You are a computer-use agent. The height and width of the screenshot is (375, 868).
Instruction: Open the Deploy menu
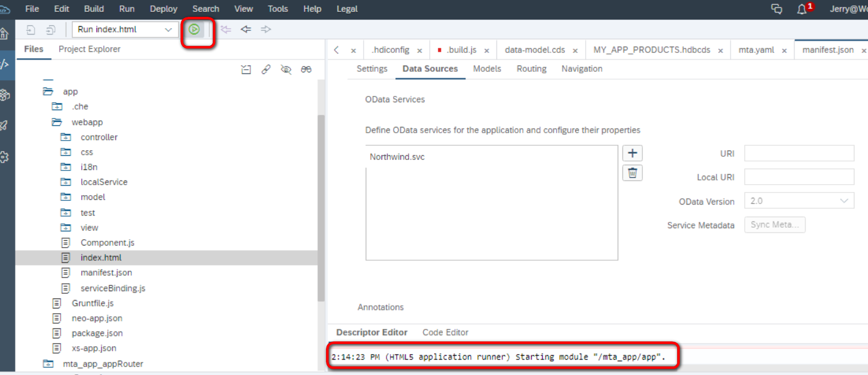pyautogui.click(x=164, y=9)
